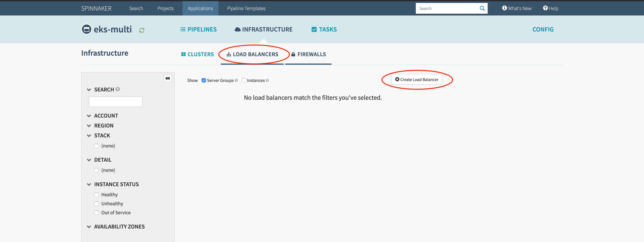The image size is (644, 242).
Task: Collapse the ACCOUNT filter section
Action: [x=89, y=116]
